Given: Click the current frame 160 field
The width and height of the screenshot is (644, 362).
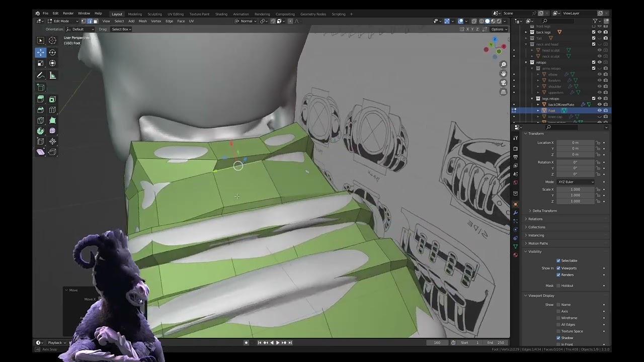Looking at the screenshot, I should coord(437,342).
